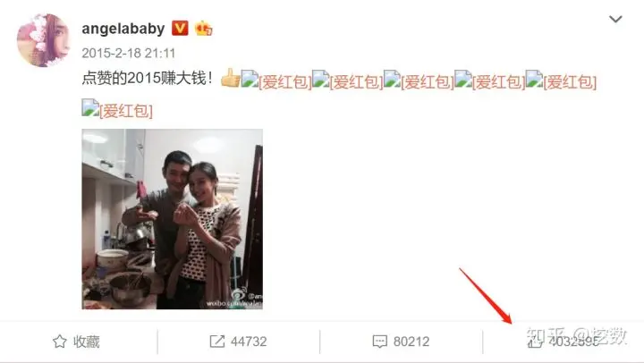Click the like count number

pos(573,342)
